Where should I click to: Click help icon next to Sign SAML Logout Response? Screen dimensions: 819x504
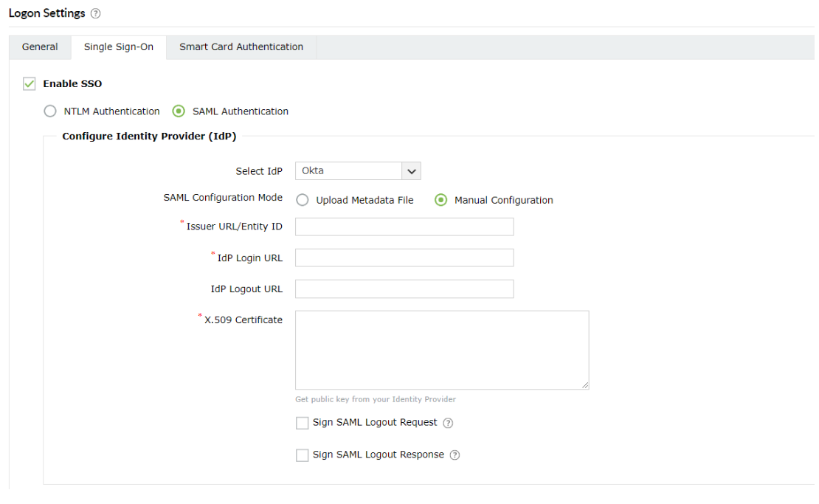pos(455,455)
